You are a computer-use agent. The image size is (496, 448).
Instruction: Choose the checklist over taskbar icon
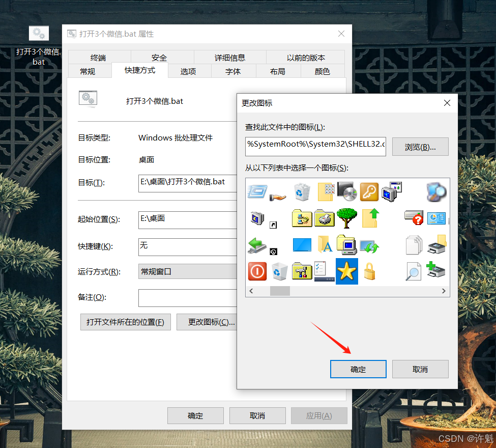click(x=324, y=271)
